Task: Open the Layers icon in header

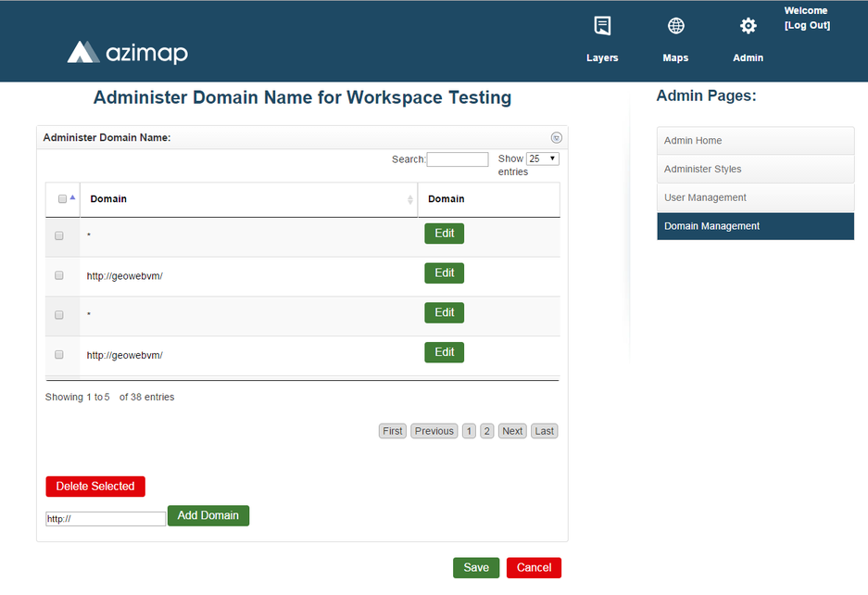Action: [602, 26]
